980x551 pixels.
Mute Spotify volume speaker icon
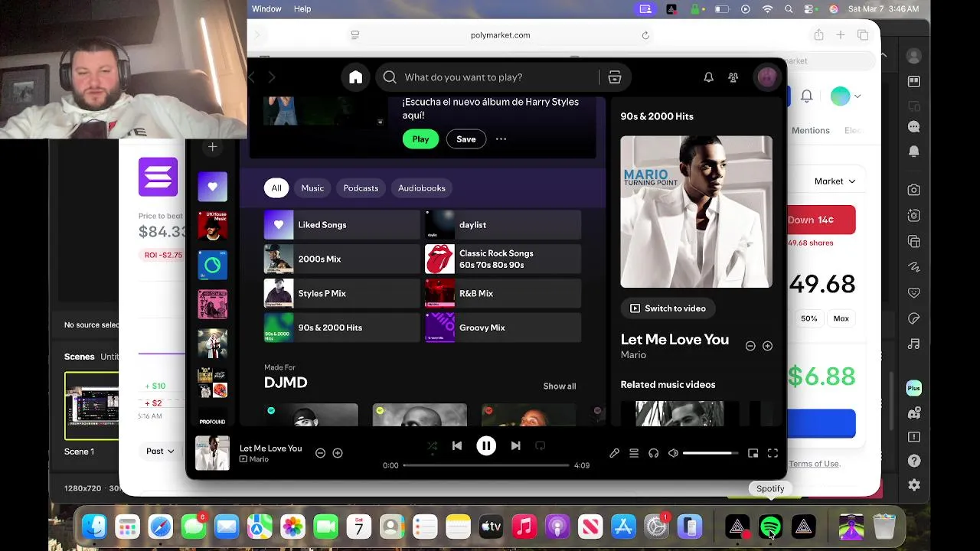click(673, 453)
